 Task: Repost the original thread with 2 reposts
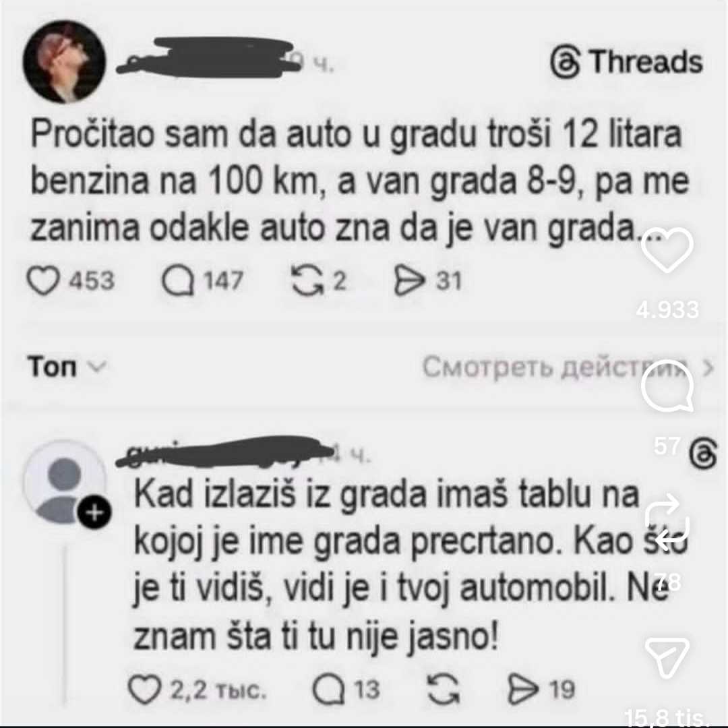click(x=307, y=281)
